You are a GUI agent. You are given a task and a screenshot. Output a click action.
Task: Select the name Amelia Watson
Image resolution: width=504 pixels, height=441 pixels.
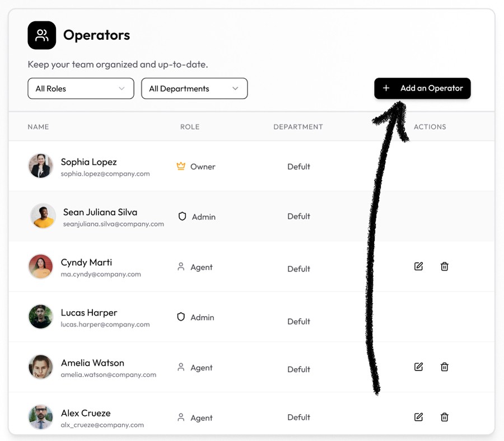pos(92,363)
